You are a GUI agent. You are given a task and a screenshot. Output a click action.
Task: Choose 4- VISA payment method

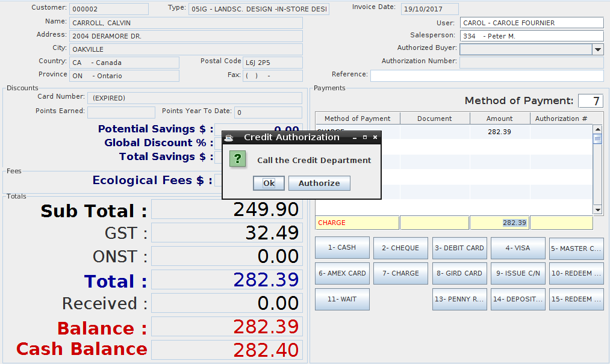[518, 248]
